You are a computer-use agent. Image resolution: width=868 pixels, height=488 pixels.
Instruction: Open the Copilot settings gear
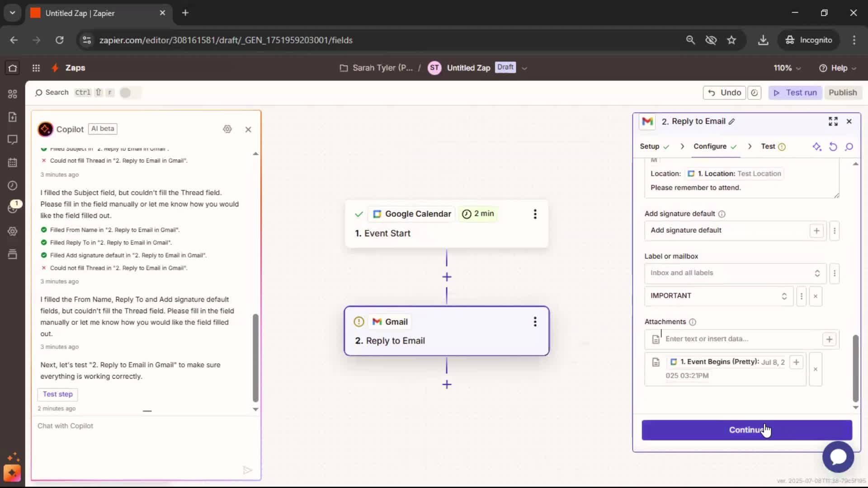click(227, 129)
